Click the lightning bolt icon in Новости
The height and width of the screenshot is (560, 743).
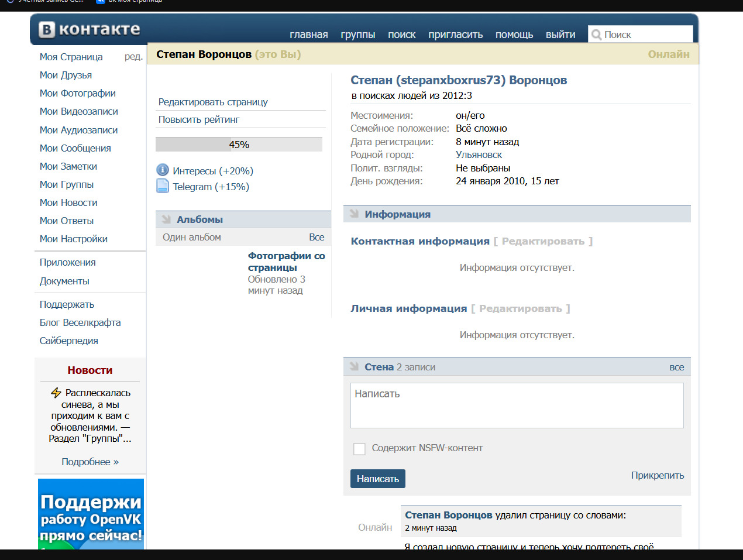pyautogui.click(x=56, y=393)
